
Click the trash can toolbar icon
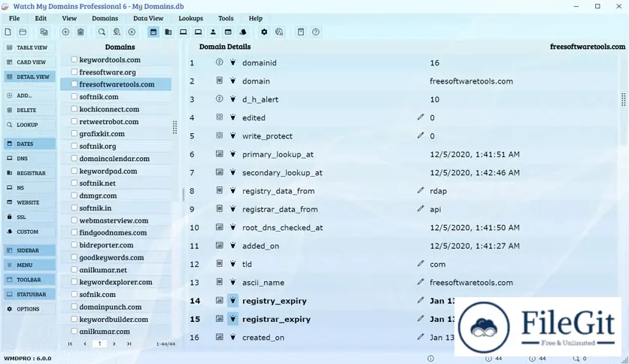click(x=81, y=32)
